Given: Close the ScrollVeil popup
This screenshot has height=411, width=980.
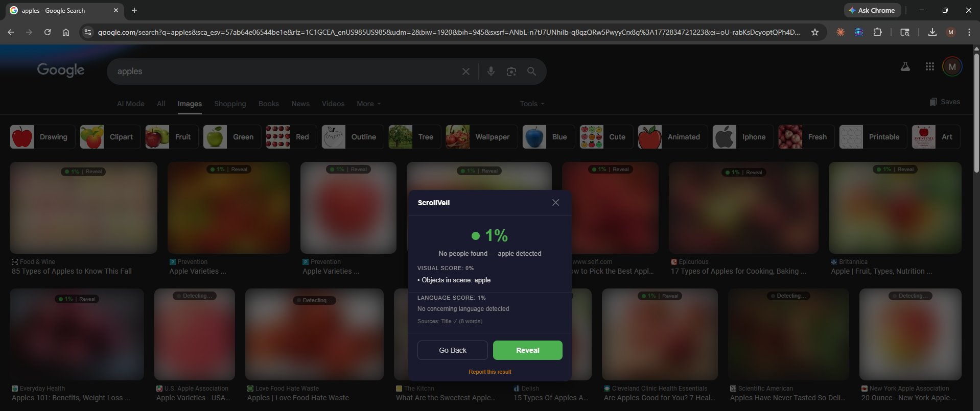Looking at the screenshot, I should (555, 203).
